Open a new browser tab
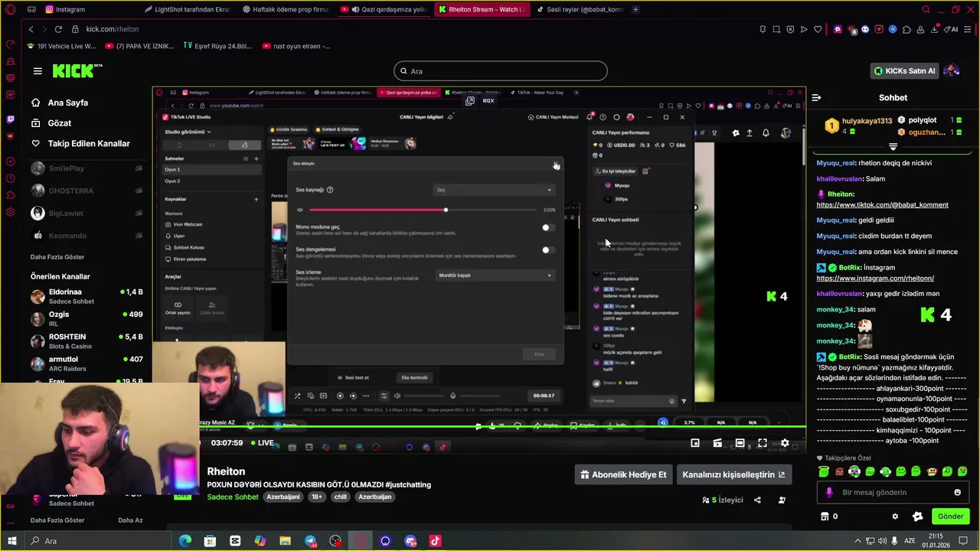The width and height of the screenshot is (980, 551). coord(635,9)
